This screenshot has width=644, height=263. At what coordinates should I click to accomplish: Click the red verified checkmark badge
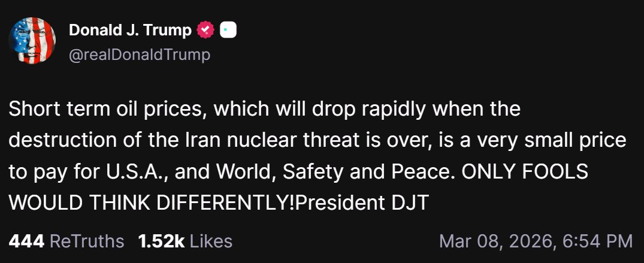pos(206,29)
